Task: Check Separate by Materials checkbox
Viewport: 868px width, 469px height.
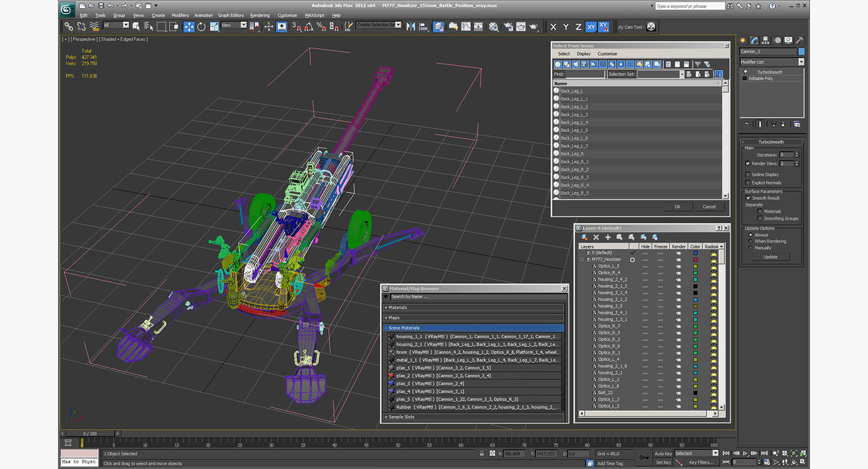Action: coord(760,212)
